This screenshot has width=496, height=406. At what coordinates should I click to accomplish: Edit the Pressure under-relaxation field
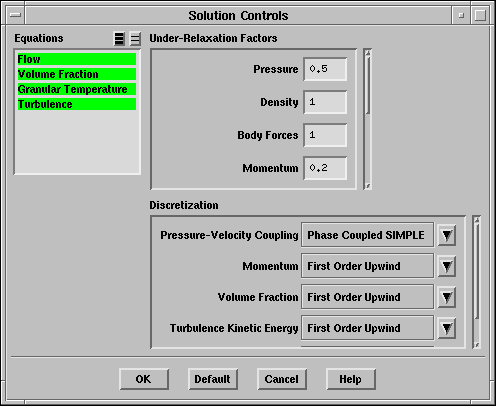pyautogui.click(x=325, y=69)
